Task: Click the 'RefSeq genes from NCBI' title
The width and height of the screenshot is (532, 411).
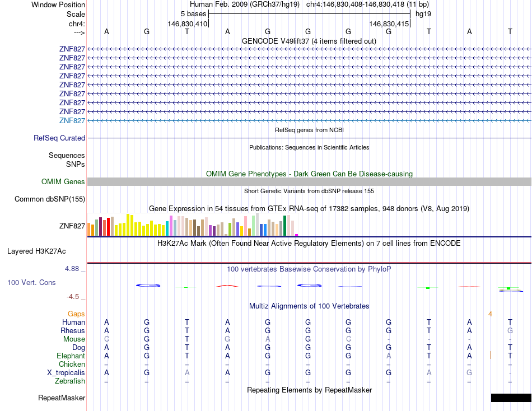Action: 309,130
